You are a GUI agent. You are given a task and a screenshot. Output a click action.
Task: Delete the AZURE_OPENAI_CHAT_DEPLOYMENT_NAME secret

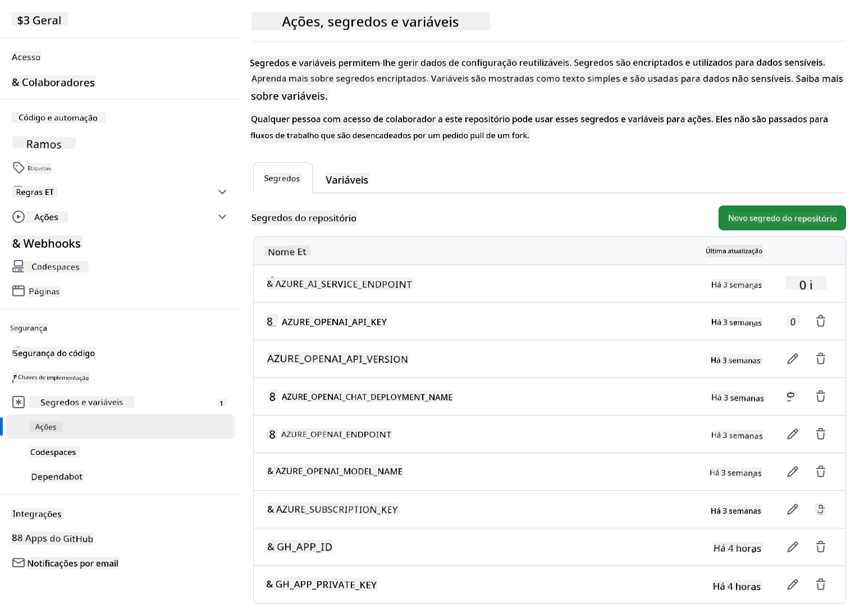[821, 396]
